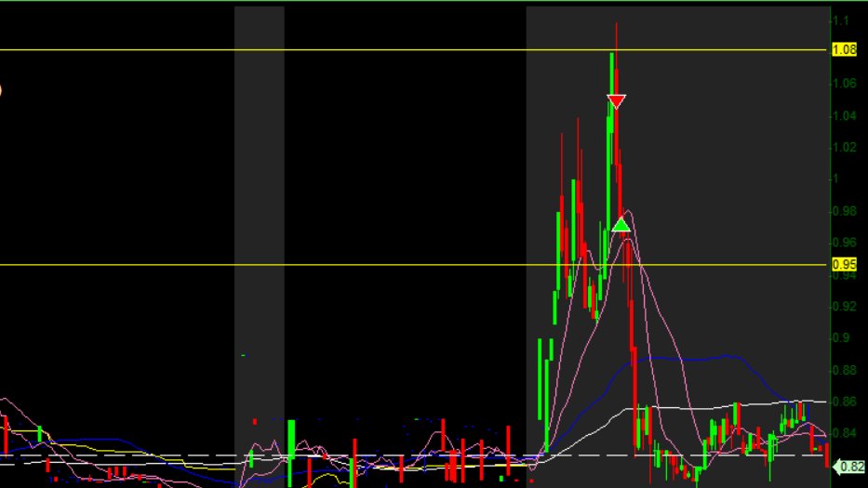This screenshot has width=868, height=488.
Task: Click the 0.84 price axis label
Action: [x=845, y=432]
